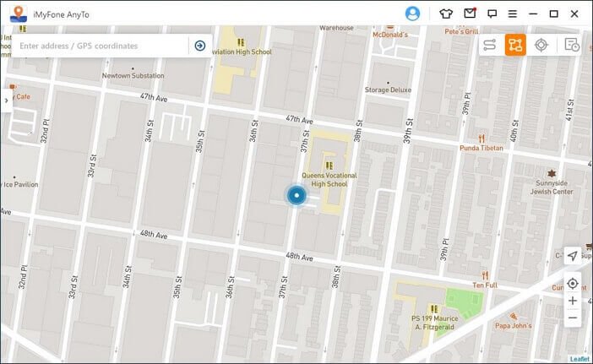593x364 pixels.
Task: Click the Sunnyside Jewish Center label
Action: [552, 187]
